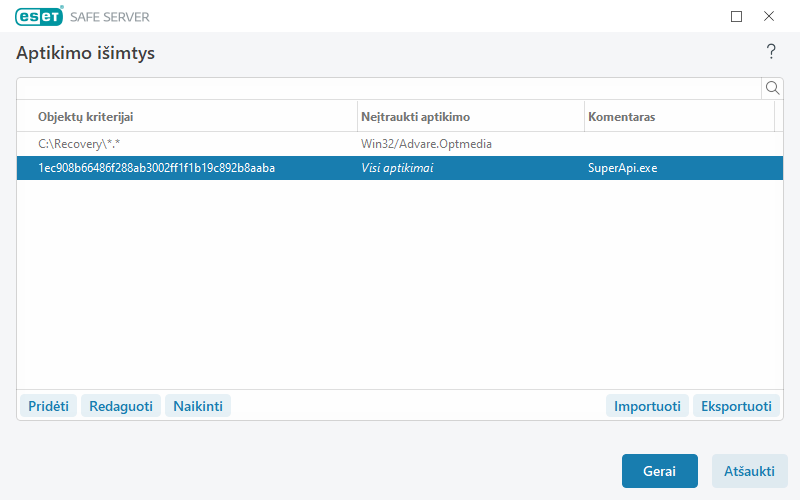The height and width of the screenshot is (500, 800).
Task: Click the Eksportuoti button
Action: [x=736, y=406]
